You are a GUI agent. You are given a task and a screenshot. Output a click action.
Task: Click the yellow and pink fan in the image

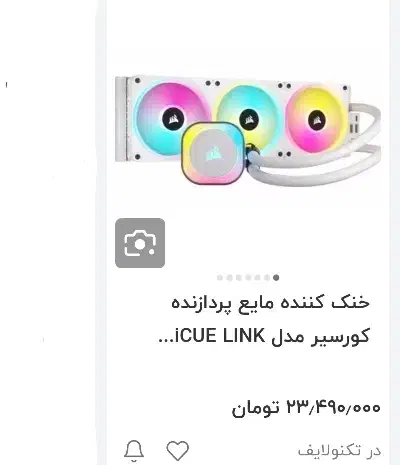tap(316, 120)
